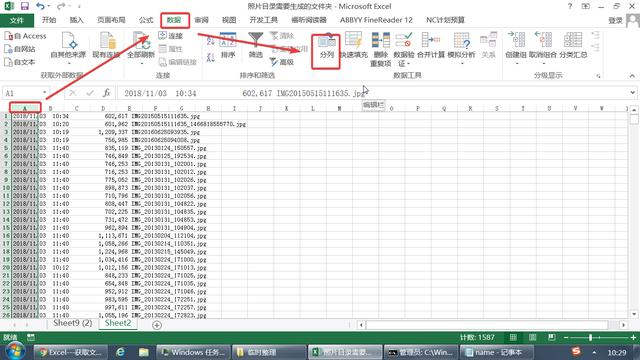Select column A header

click(25, 108)
